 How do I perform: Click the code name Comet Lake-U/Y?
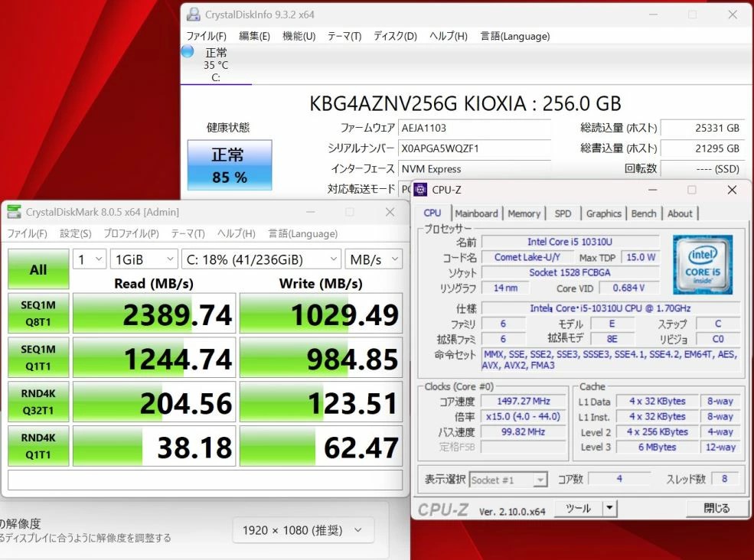[527, 257]
